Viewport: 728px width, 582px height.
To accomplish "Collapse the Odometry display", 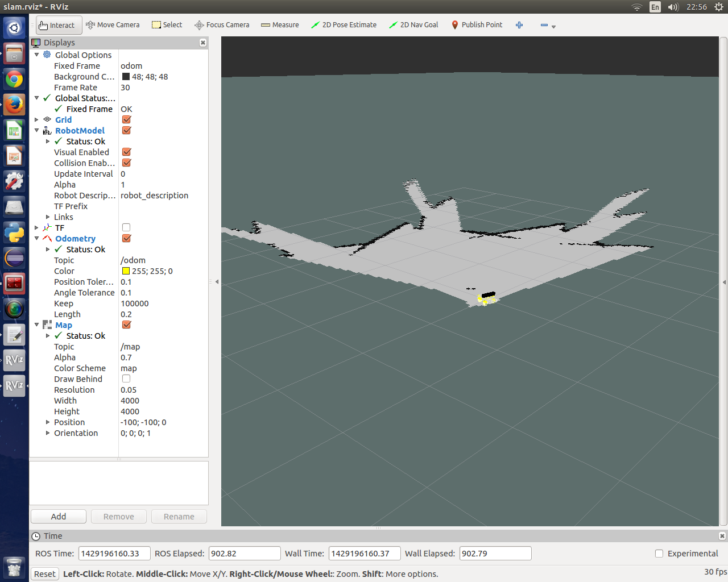I will click(x=37, y=239).
